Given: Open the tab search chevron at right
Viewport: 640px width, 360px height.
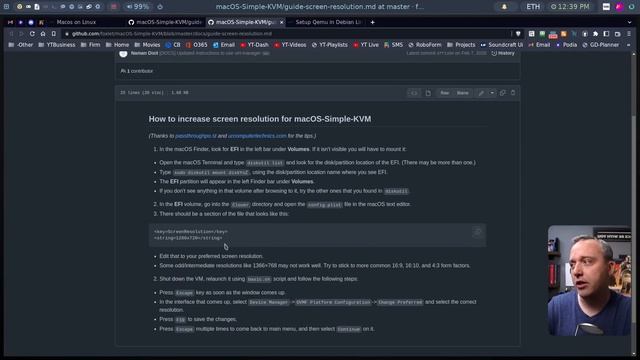Looking at the screenshot, I should click(629, 22).
